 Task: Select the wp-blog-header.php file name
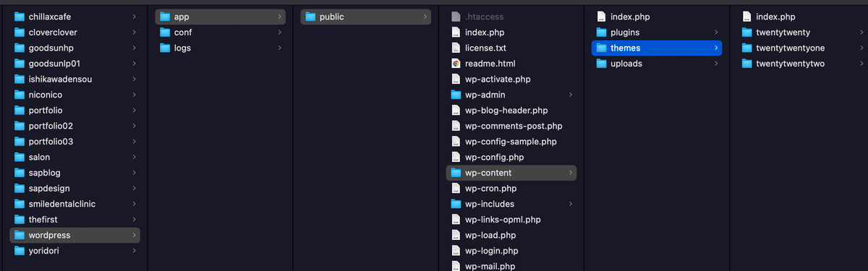coord(506,111)
